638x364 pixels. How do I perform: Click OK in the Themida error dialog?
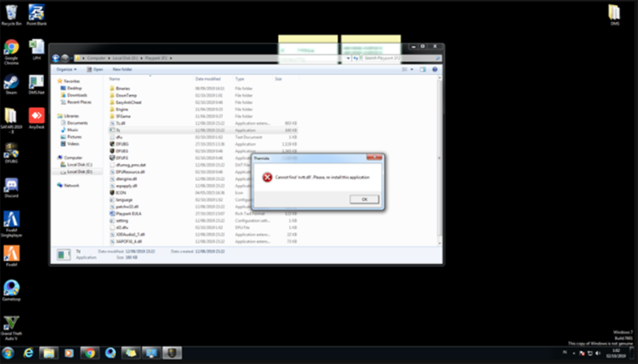click(x=364, y=199)
